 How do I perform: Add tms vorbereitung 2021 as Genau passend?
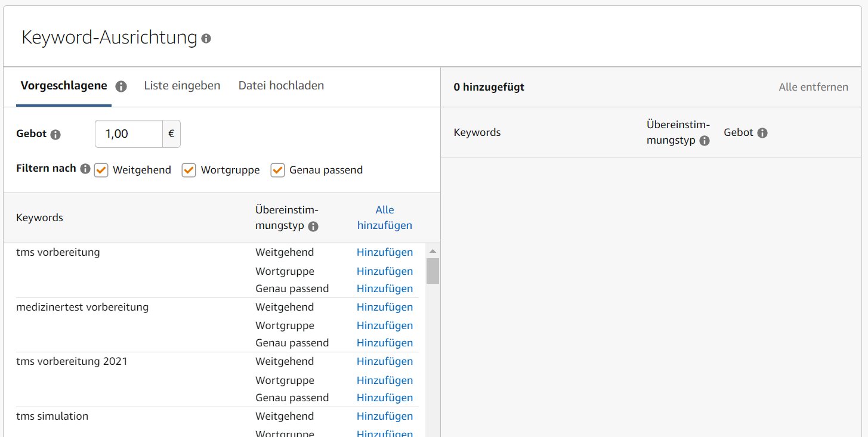coord(385,398)
